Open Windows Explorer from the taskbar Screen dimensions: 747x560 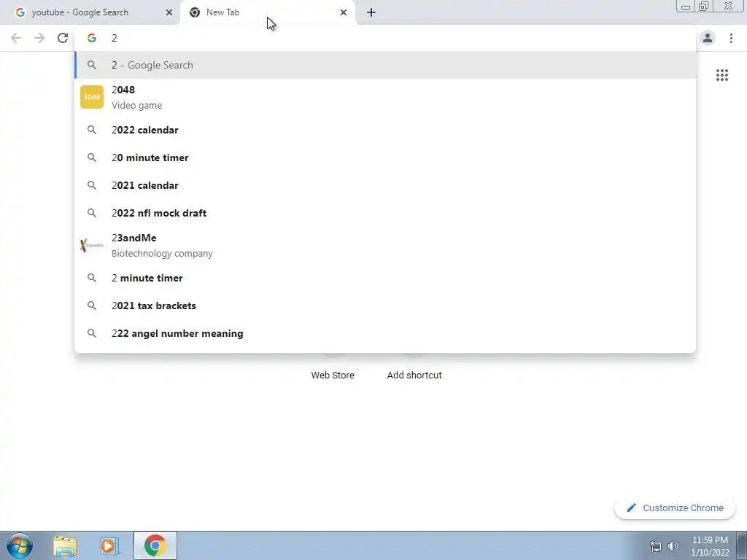(x=65, y=545)
